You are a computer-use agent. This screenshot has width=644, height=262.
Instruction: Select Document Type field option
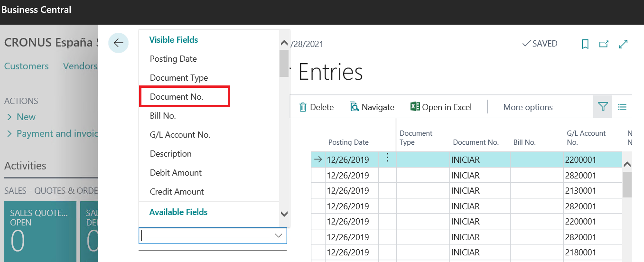179,78
